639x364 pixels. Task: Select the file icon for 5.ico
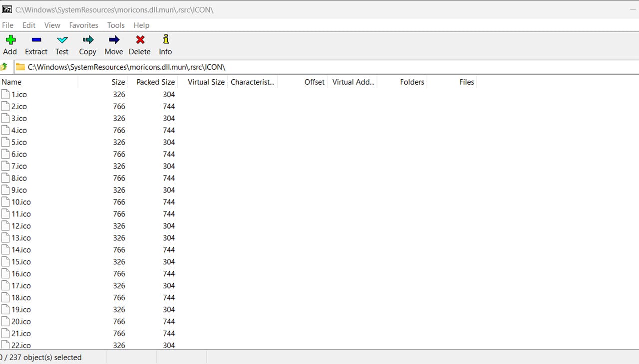pyautogui.click(x=5, y=142)
